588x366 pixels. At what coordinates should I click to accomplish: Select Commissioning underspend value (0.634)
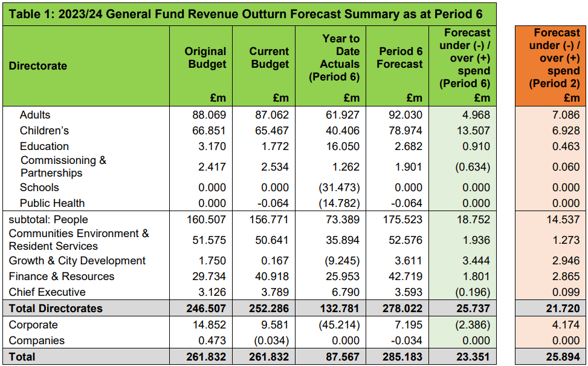click(x=473, y=167)
